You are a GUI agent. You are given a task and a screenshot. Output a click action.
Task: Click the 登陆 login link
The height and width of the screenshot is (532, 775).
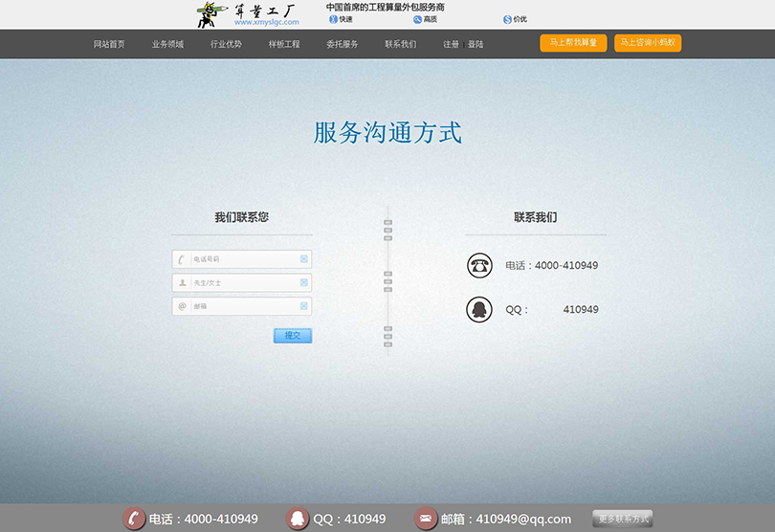[476, 44]
